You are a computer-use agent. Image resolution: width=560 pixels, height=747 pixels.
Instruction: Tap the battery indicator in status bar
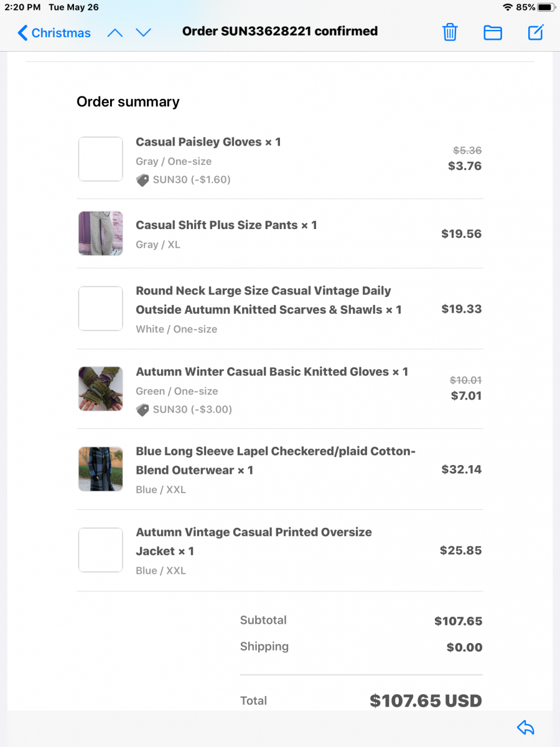(546, 7)
